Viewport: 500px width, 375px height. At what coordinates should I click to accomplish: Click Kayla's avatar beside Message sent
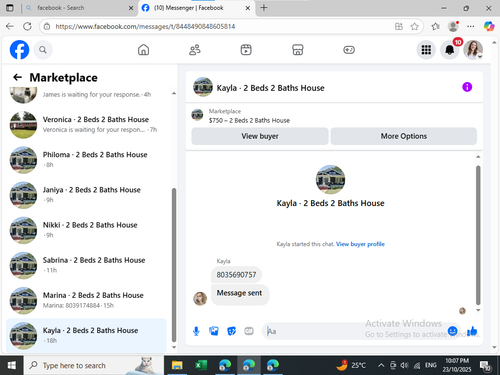[200, 299]
